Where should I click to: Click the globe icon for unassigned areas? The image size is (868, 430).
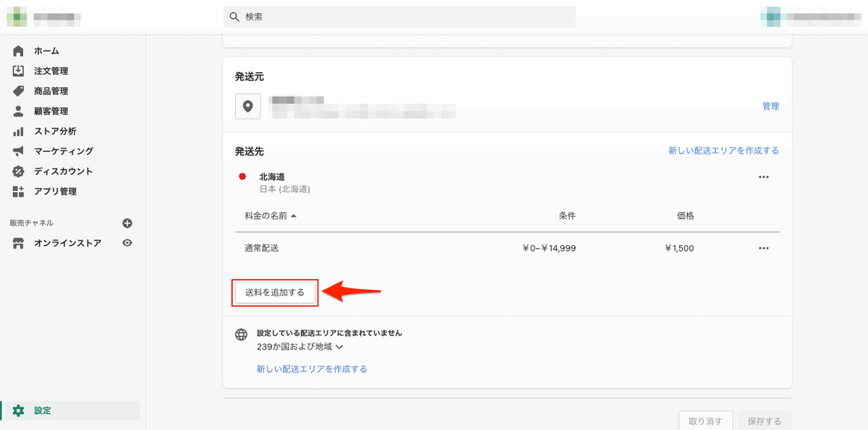[242, 335]
